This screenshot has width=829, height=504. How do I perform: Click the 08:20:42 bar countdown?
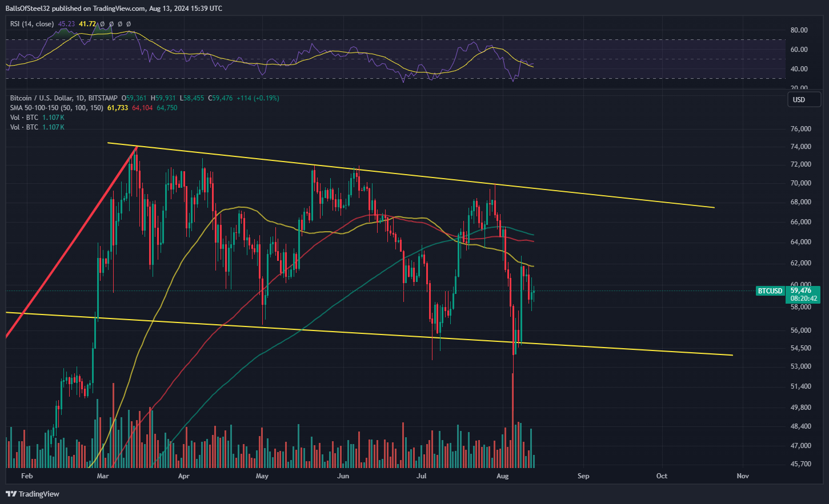(x=804, y=299)
